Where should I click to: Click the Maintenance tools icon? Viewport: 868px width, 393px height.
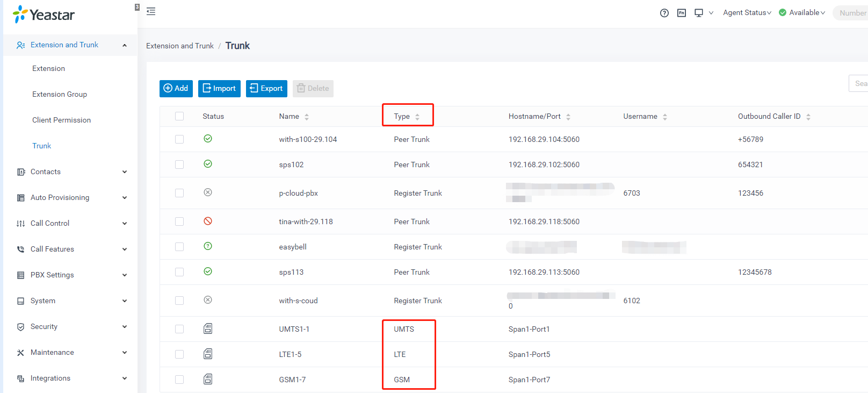tap(21, 353)
